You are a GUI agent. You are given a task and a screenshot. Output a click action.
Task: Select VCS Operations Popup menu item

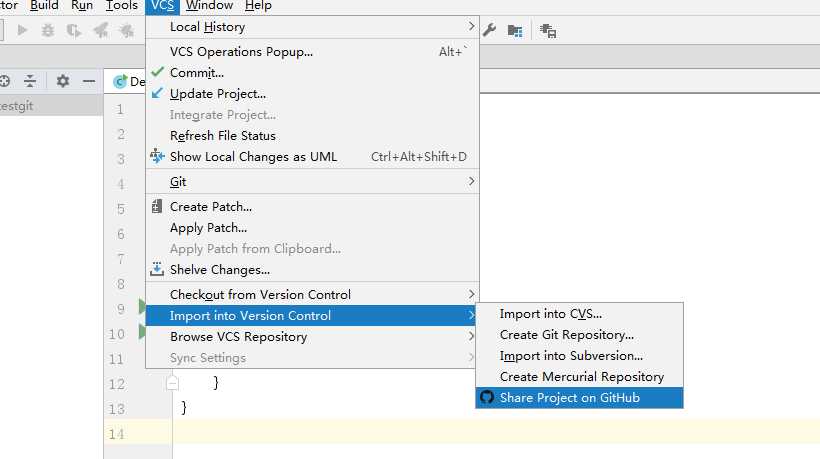tap(312, 52)
